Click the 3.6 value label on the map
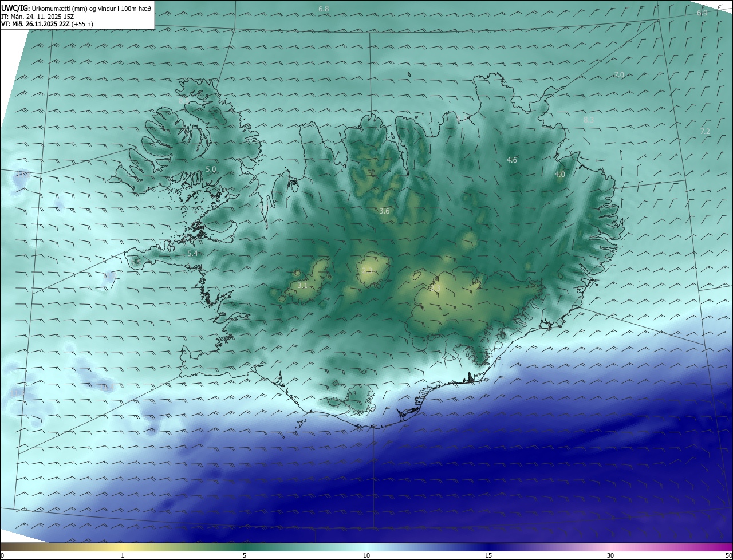Viewport: 733px width, 560px height. click(384, 211)
